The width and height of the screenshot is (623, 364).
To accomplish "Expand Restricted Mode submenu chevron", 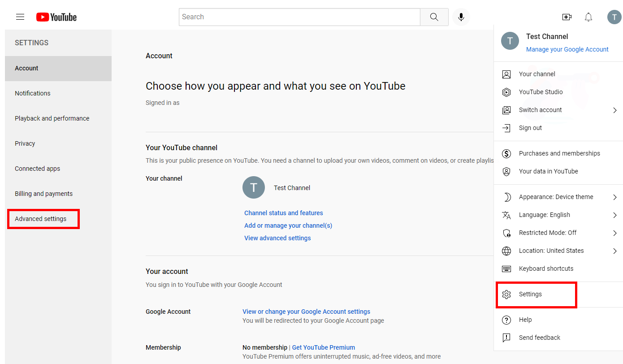I will [615, 233].
